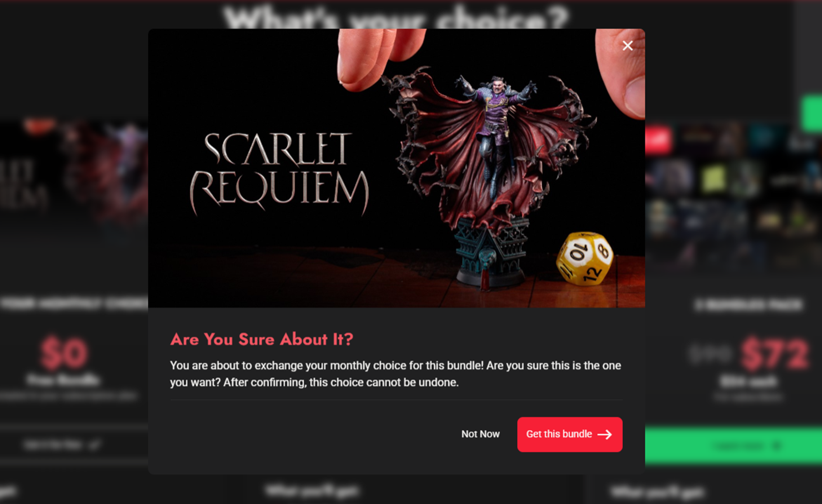Click the arrow icon on Get this bundle
Screen dimensions: 822x504
coord(605,434)
